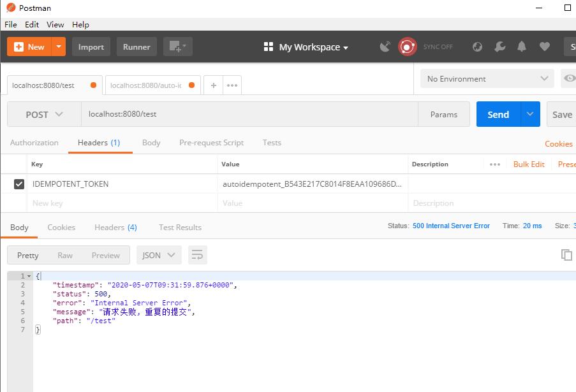Open the headers column options three dots
This screenshot has width=576, height=392.
[495, 164]
